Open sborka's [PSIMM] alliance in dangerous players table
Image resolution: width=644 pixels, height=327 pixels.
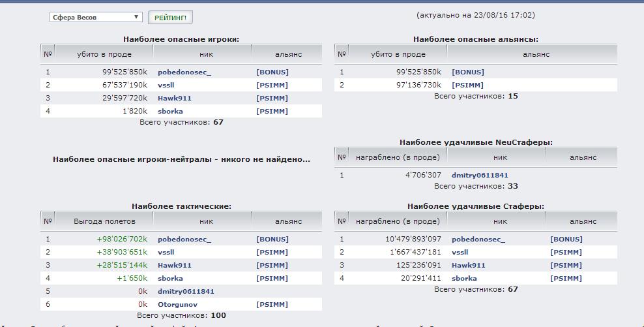(x=272, y=112)
